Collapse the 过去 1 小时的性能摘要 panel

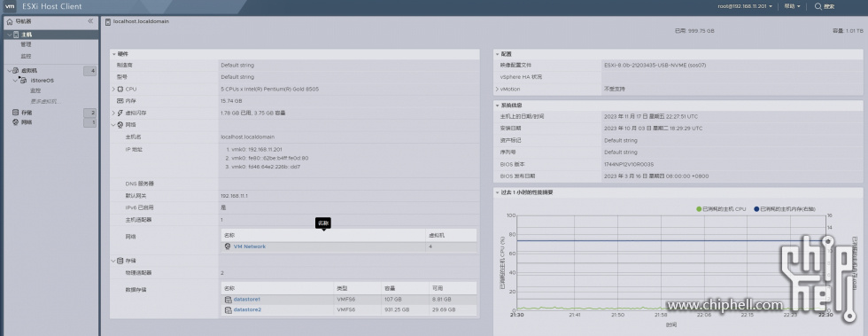tap(498, 192)
